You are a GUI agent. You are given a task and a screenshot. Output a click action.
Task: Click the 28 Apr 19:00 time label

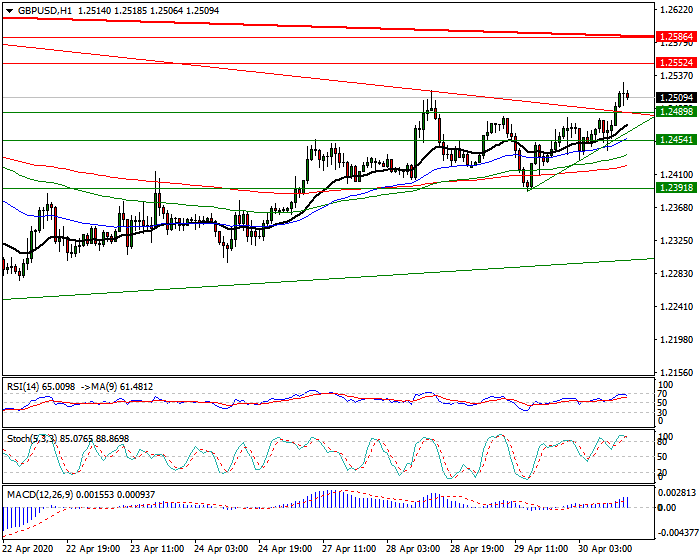[477, 548]
